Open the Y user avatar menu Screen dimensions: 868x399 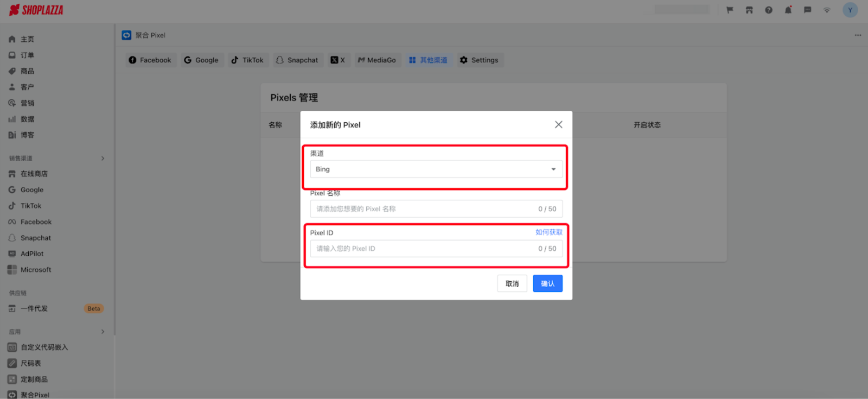(x=850, y=10)
